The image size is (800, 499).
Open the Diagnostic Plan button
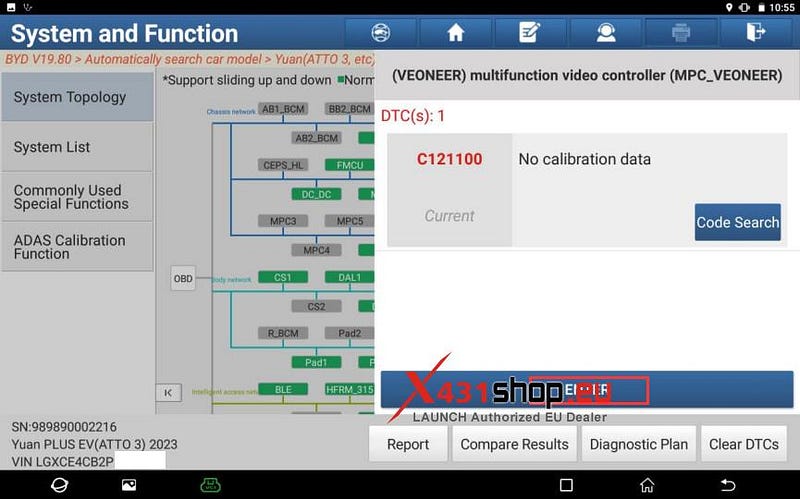click(638, 444)
